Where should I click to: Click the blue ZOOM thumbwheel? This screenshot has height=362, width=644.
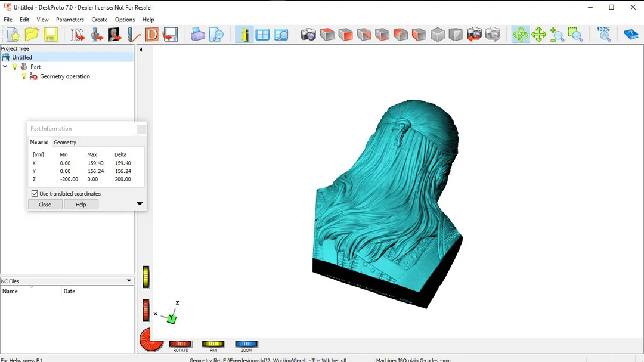pyautogui.click(x=246, y=344)
